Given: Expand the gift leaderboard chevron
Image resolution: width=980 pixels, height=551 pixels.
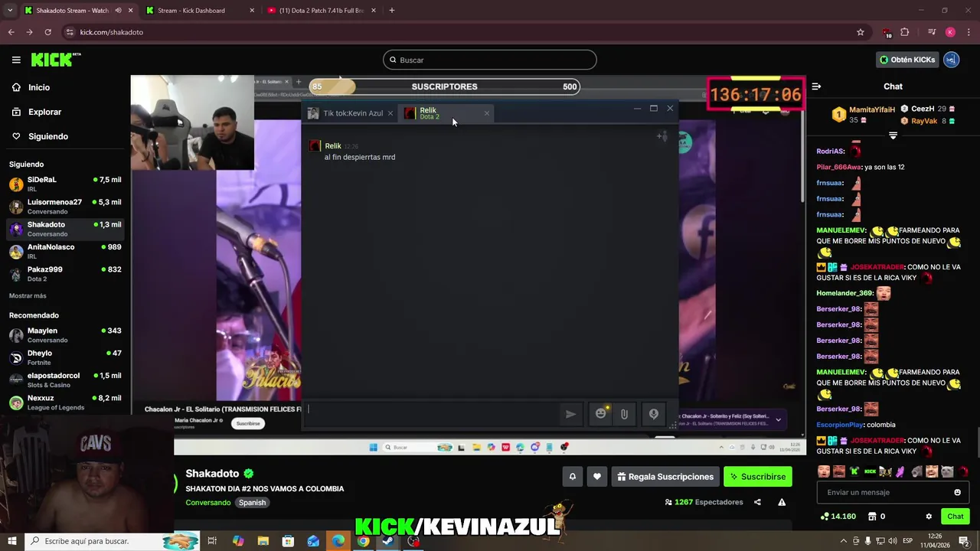Looking at the screenshot, I should pyautogui.click(x=893, y=135).
